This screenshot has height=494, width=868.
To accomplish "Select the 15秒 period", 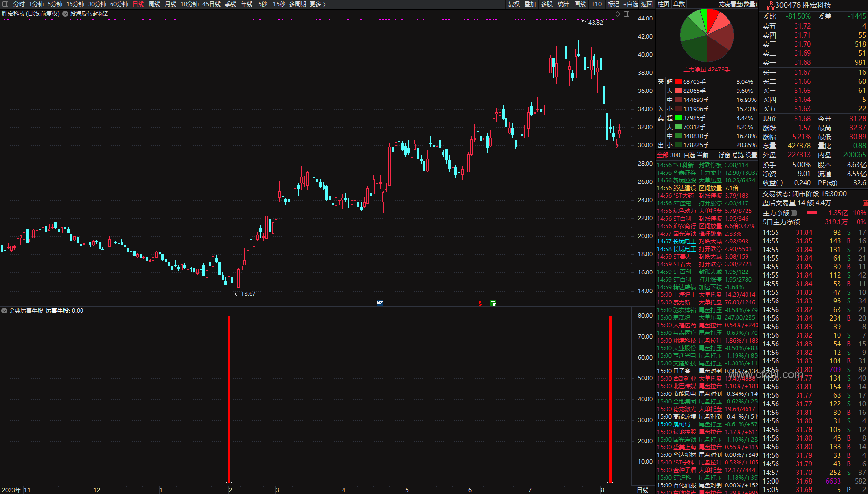I will point(279,4).
